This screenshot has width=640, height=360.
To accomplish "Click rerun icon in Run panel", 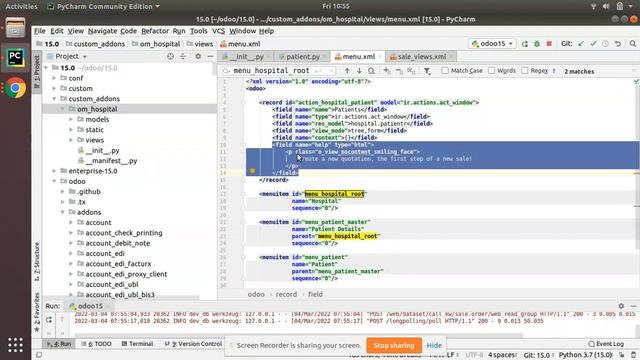I will coord(49,320).
